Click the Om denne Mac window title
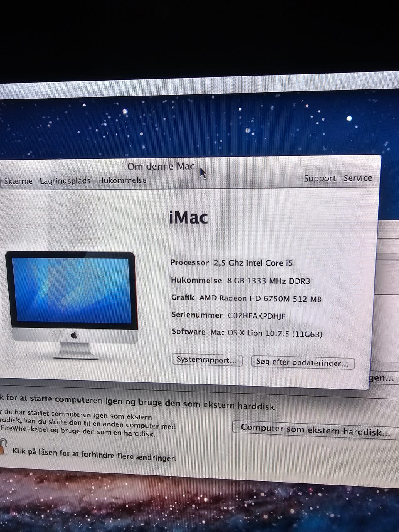 point(161,166)
